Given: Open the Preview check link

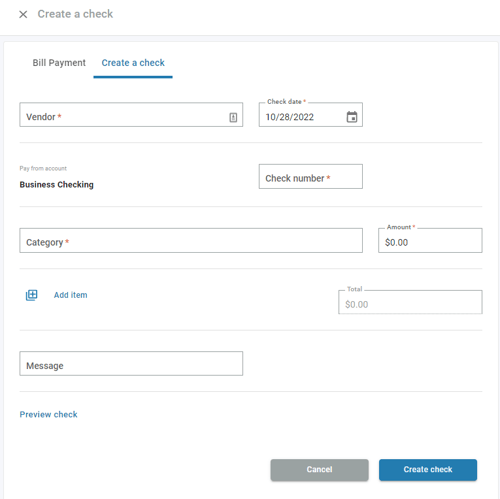Looking at the screenshot, I should (x=48, y=414).
